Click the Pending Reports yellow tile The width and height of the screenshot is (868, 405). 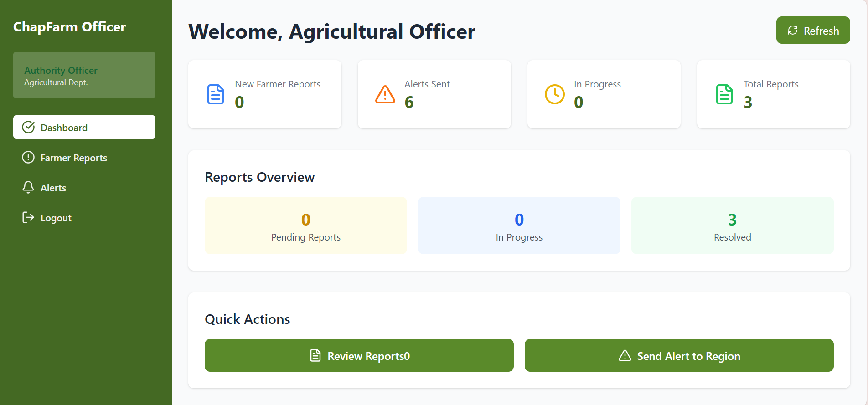coord(305,226)
